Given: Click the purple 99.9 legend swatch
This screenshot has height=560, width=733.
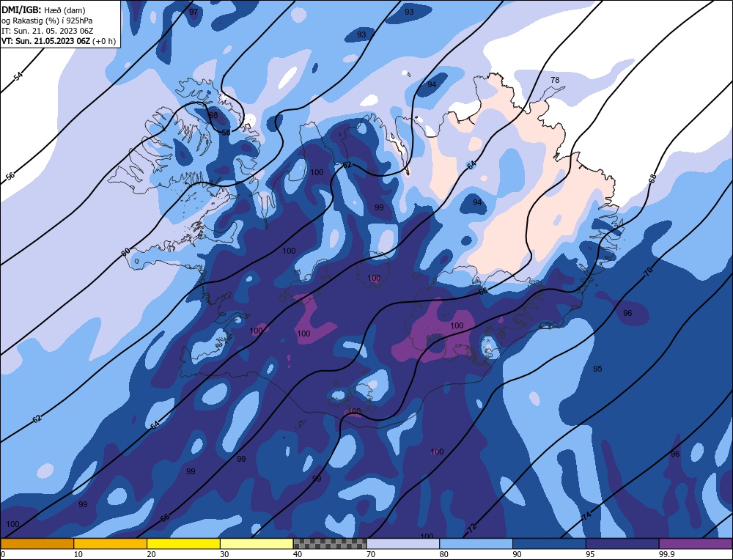Looking at the screenshot, I should pos(696,544).
